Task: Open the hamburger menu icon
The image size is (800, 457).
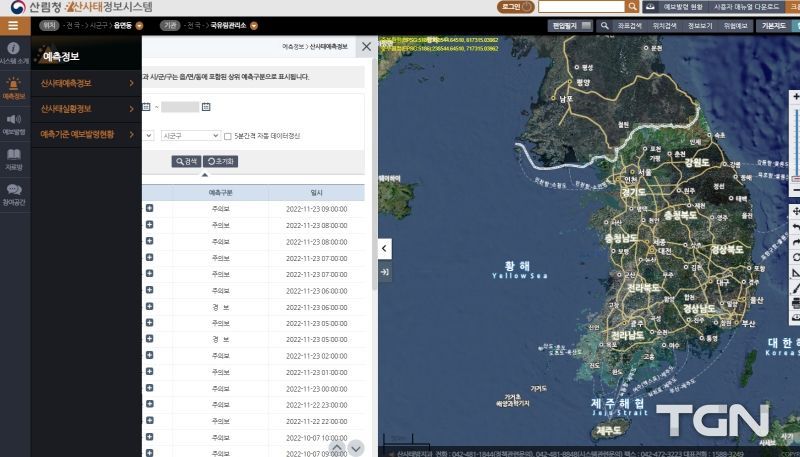Action: [13, 26]
